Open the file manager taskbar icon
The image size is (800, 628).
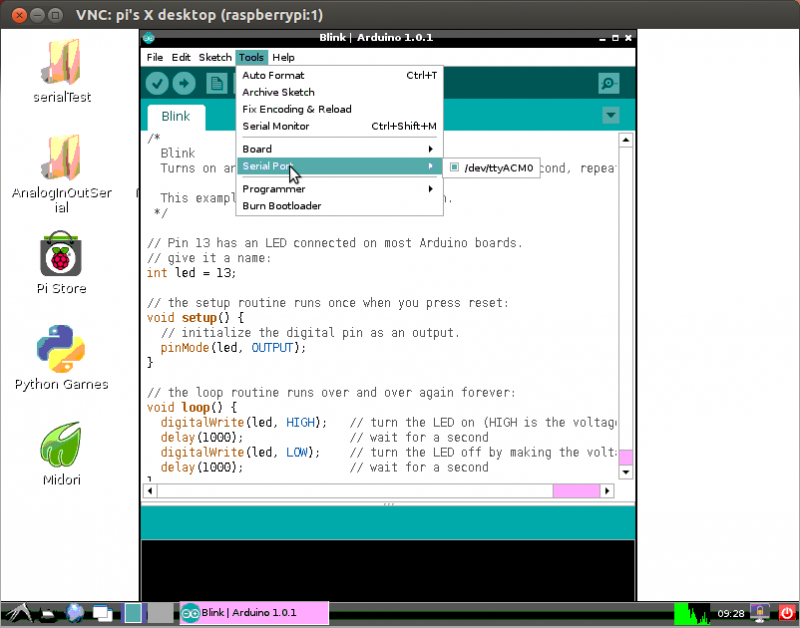(x=46, y=614)
